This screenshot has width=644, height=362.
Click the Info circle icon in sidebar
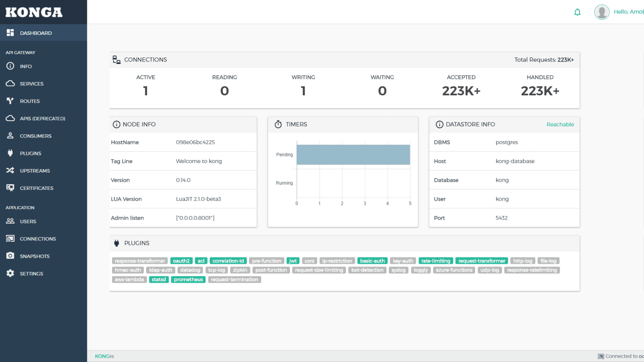(x=10, y=66)
